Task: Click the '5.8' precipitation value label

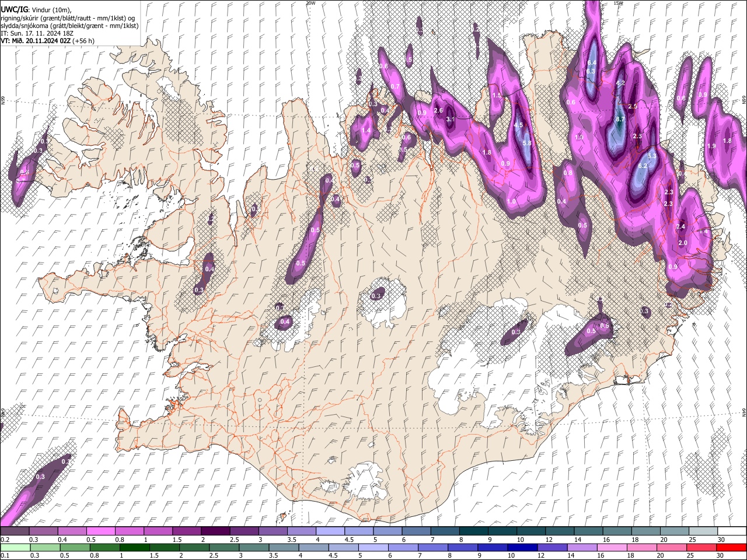Action: (x=527, y=143)
